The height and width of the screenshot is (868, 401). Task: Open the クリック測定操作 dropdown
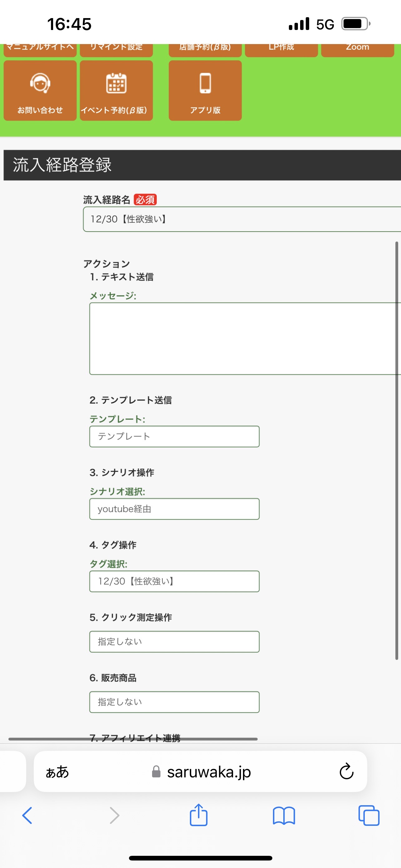(174, 641)
